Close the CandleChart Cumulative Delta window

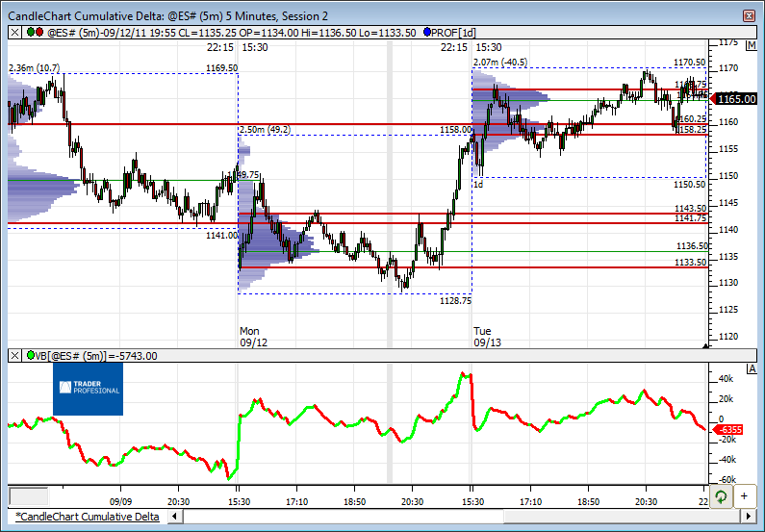click(749, 16)
